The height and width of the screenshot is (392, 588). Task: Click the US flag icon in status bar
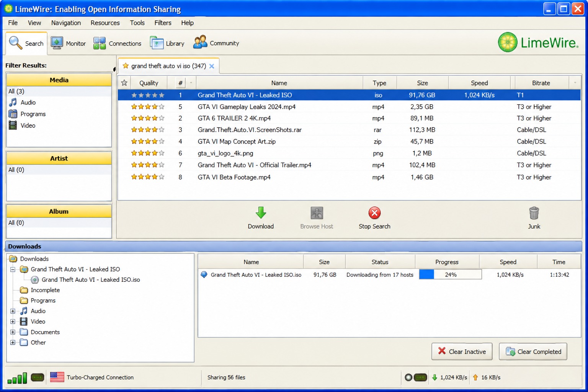point(57,377)
